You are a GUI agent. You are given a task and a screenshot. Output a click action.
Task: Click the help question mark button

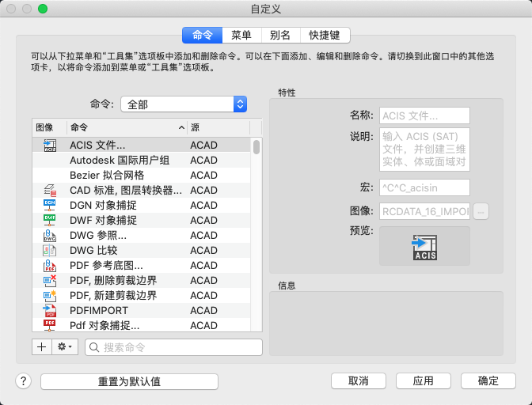click(24, 381)
